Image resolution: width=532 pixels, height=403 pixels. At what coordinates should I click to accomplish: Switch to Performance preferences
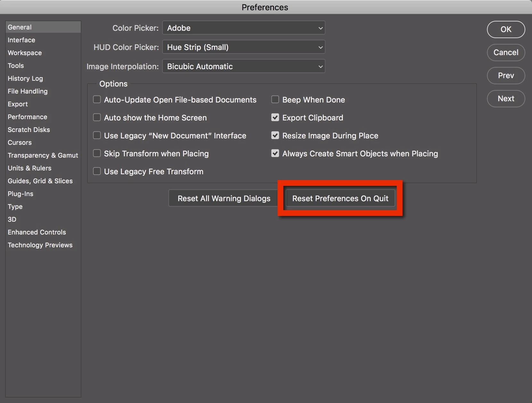[x=43, y=117]
